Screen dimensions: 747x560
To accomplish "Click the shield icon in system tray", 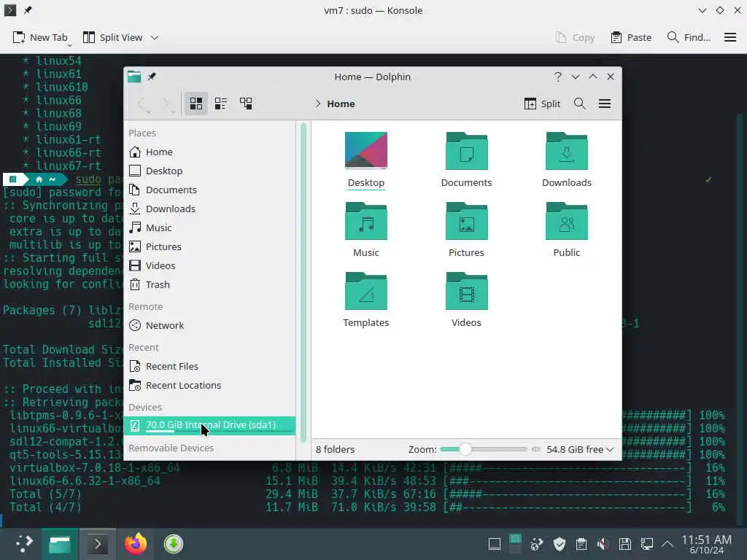I will pos(559,544).
